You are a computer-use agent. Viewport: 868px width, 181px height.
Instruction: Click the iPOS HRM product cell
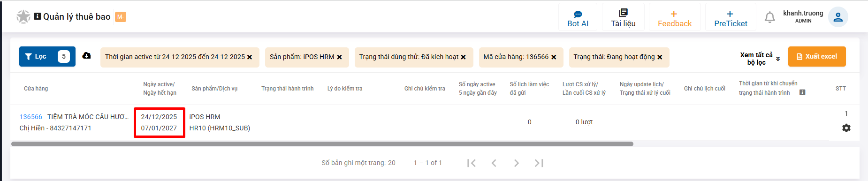click(205, 117)
